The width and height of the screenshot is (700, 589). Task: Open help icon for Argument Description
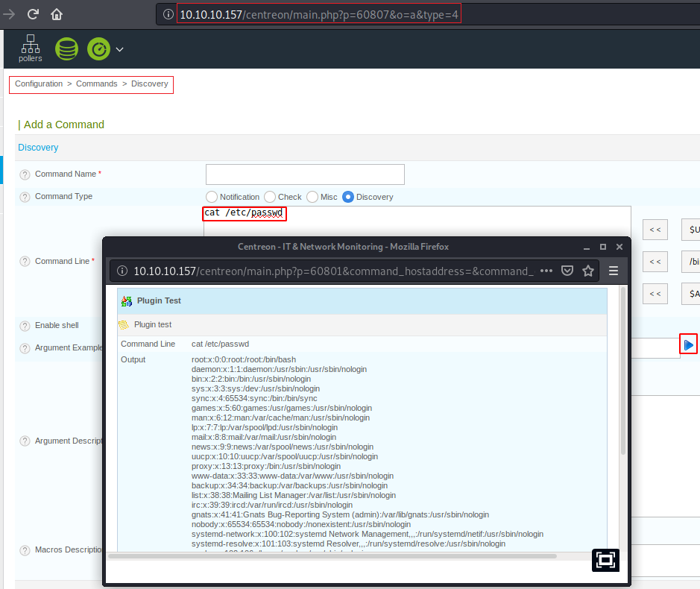point(25,441)
